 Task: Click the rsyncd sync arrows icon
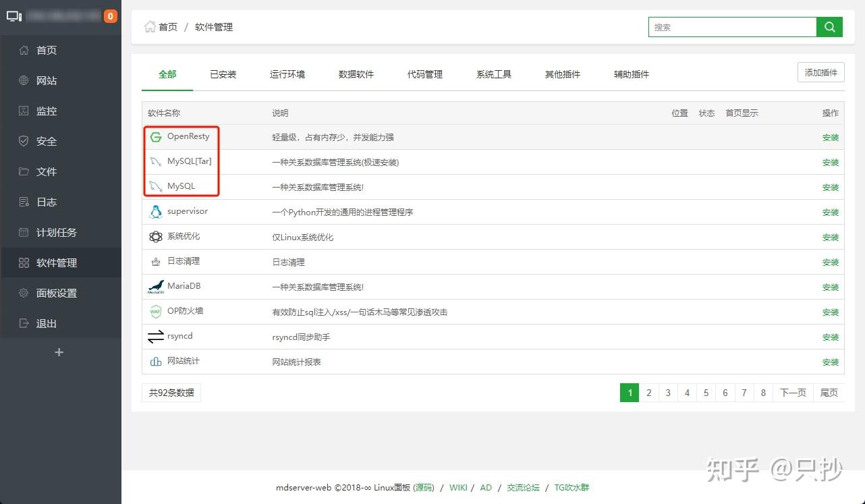pos(155,336)
